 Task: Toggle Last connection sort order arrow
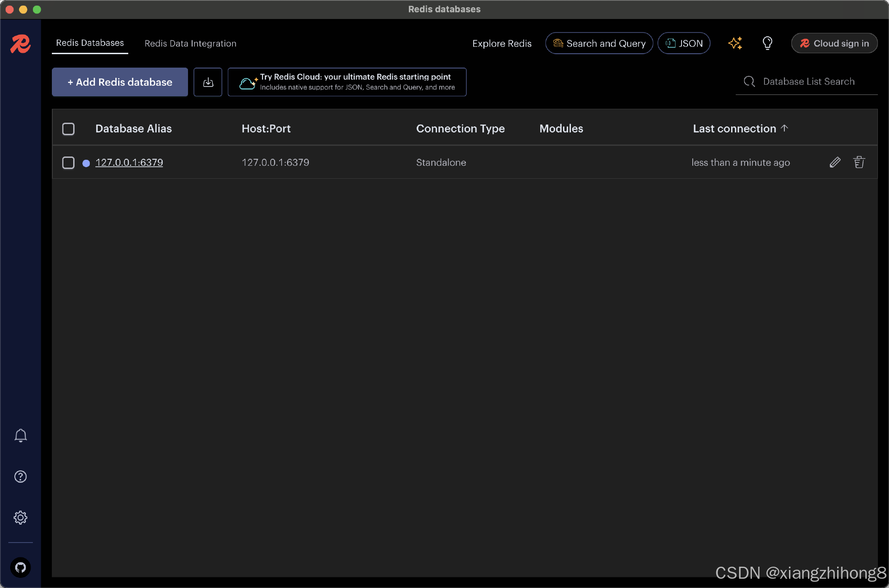[785, 128]
